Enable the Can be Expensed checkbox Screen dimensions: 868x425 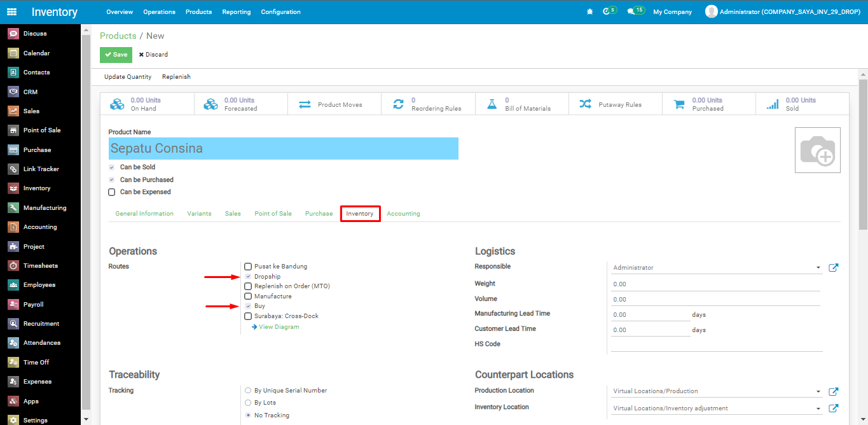(x=112, y=192)
